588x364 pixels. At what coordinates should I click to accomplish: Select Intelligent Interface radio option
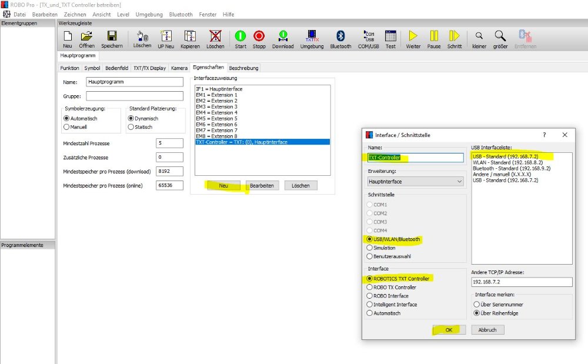(x=369, y=305)
